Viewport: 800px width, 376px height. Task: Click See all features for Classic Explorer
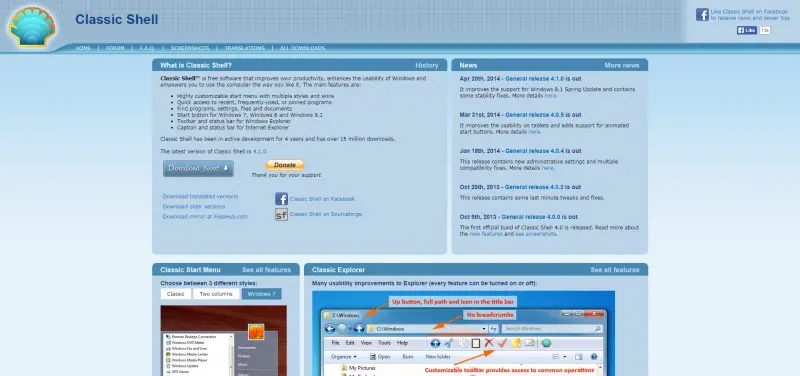615,270
